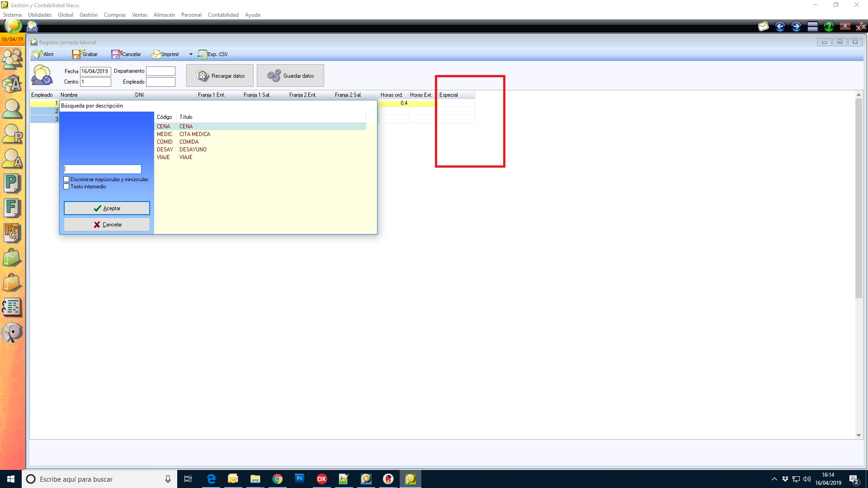Click the Fecha date field
The height and width of the screenshot is (488, 868).
[95, 71]
